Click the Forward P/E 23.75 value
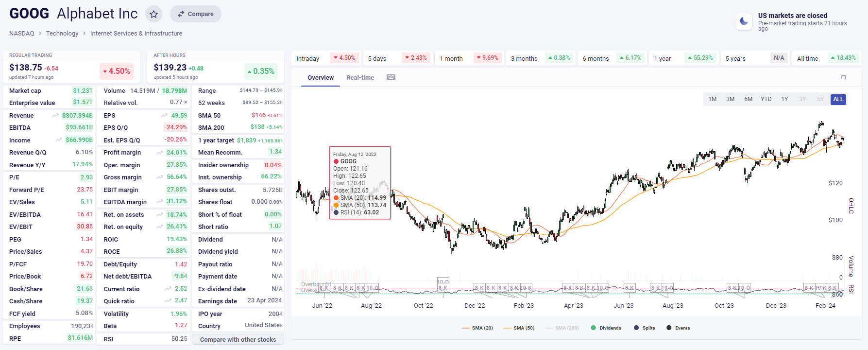 click(x=85, y=190)
